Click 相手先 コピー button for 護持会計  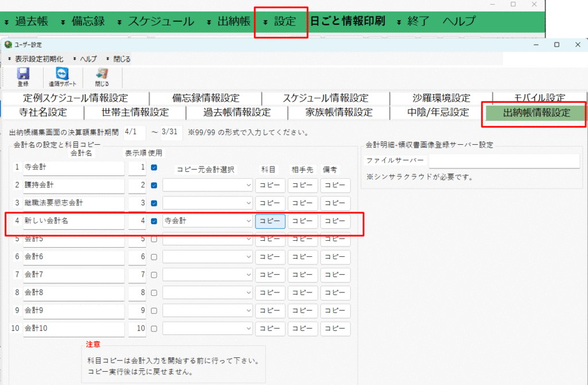[303, 186]
